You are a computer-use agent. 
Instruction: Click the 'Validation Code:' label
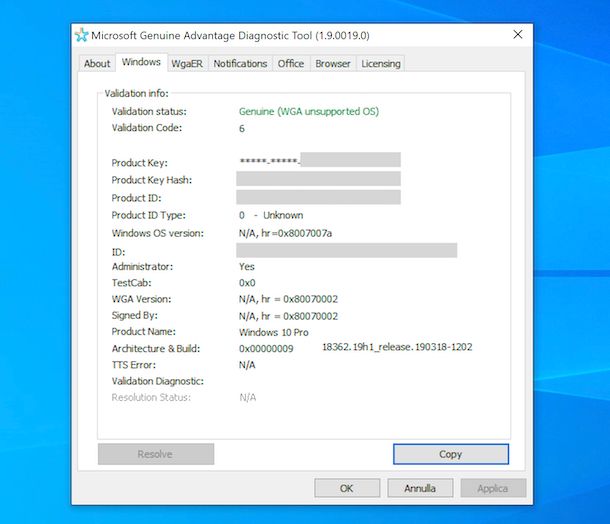click(x=147, y=128)
